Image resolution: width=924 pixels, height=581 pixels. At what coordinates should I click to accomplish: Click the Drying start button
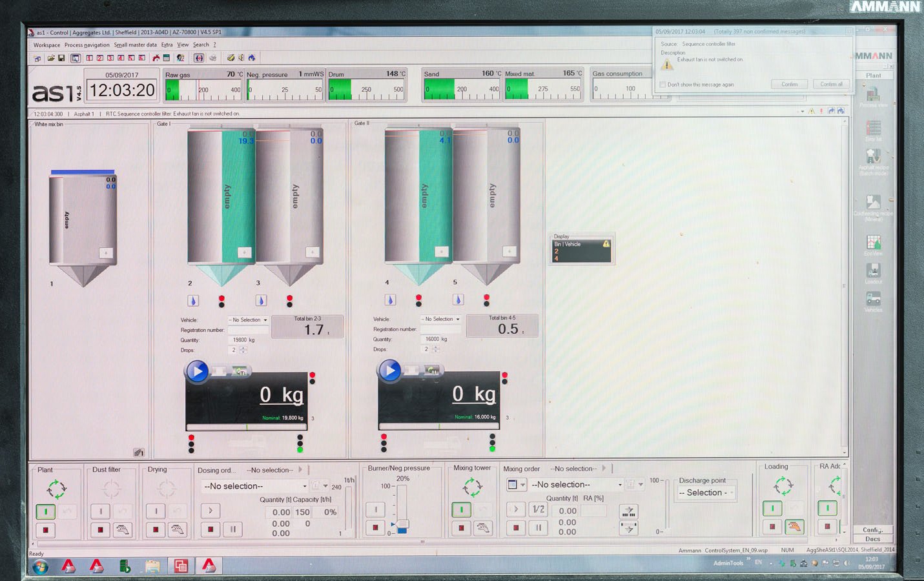156,511
